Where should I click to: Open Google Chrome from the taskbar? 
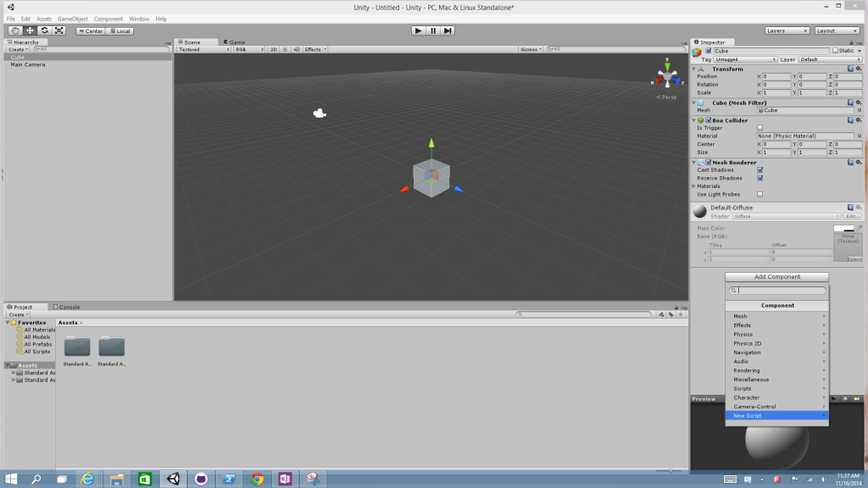[x=257, y=480]
